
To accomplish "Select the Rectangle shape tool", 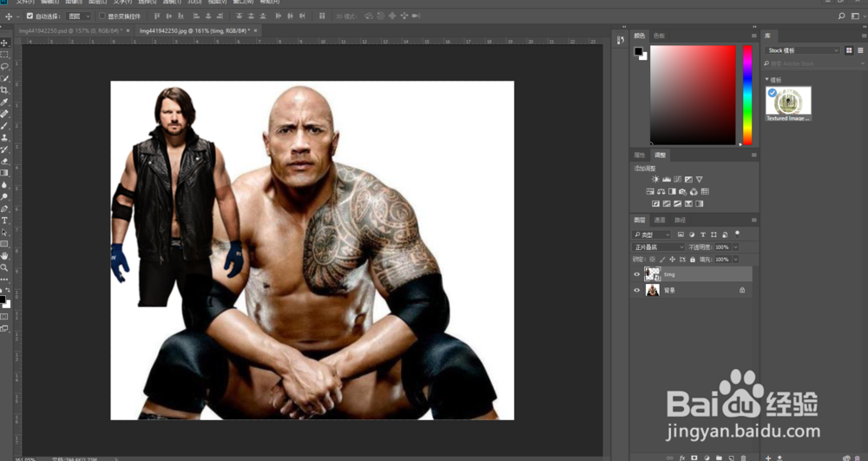I will (x=4, y=244).
